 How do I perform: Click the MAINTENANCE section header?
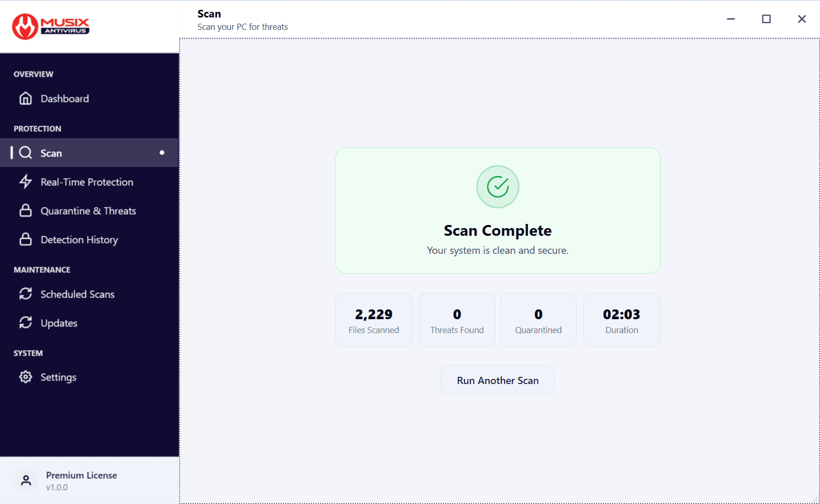[42, 270]
